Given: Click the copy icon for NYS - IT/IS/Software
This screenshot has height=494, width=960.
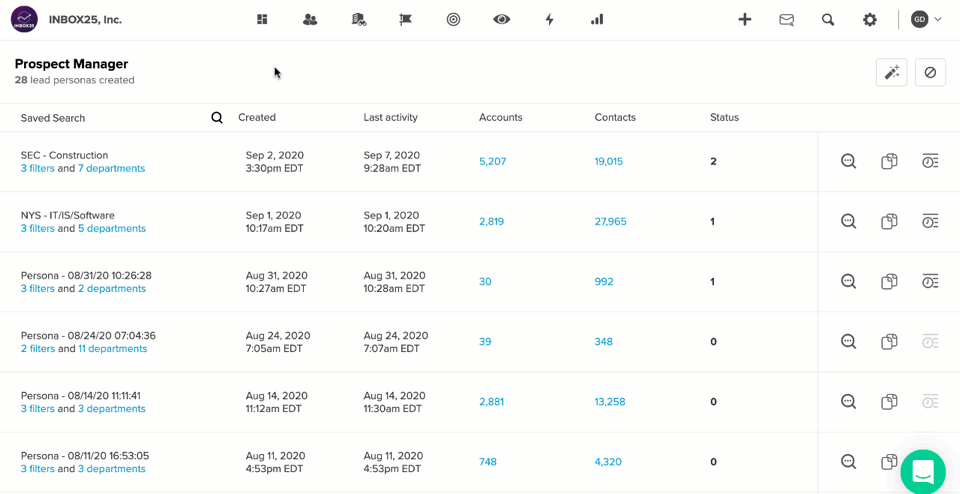Looking at the screenshot, I should coord(889,222).
